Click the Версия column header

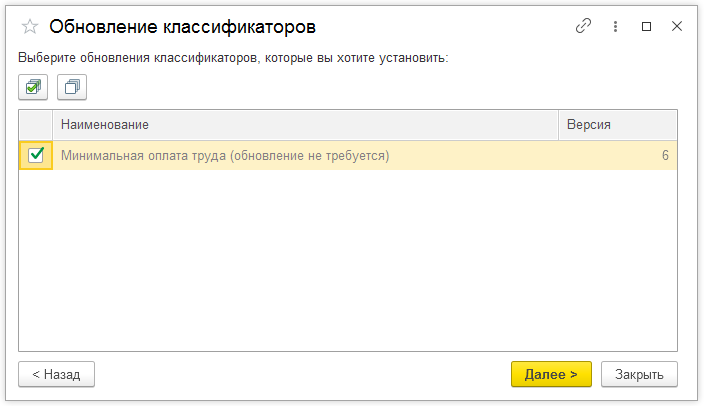[617, 125]
